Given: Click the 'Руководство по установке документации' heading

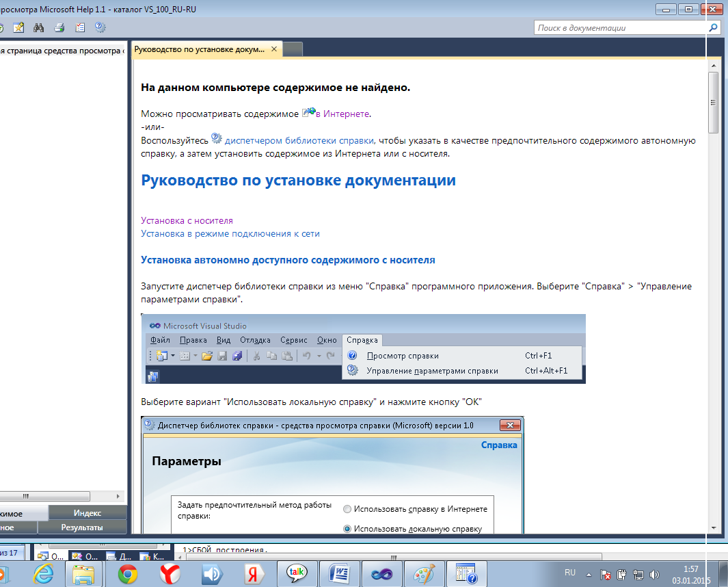Looking at the screenshot, I should pos(298,181).
